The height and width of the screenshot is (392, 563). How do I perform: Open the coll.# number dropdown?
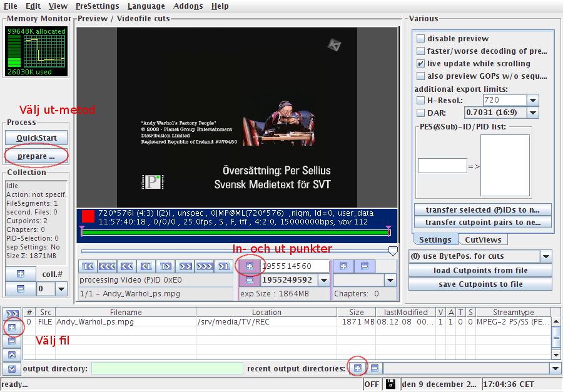(x=61, y=289)
